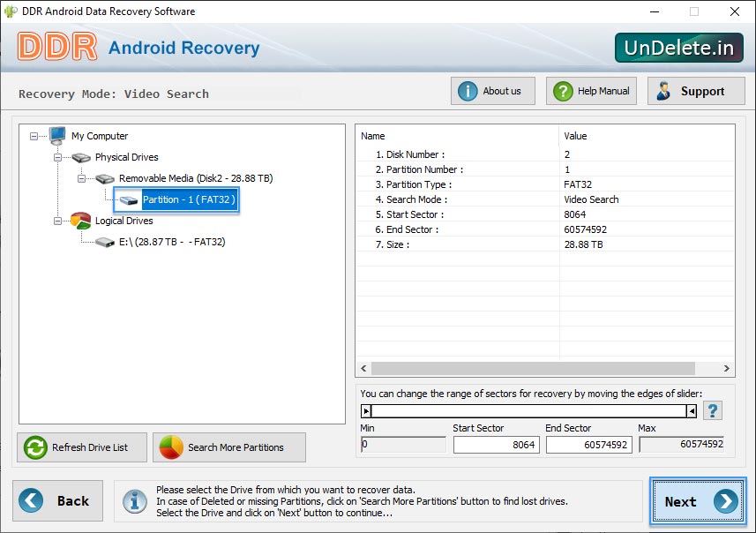Viewport: 756px width, 533px height.
Task: Go Back to the previous step
Action: 58,500
